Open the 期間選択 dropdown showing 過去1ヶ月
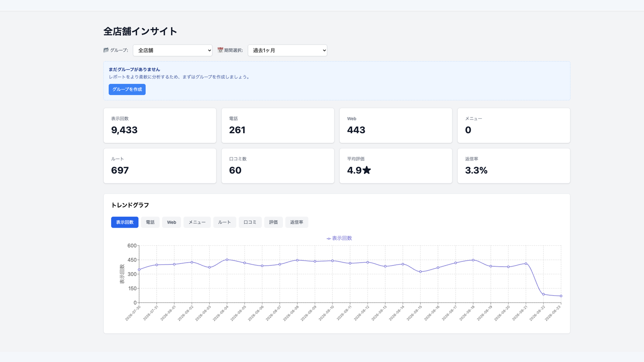The height and width of the screenshot is (362, 644). coord(287,50)
